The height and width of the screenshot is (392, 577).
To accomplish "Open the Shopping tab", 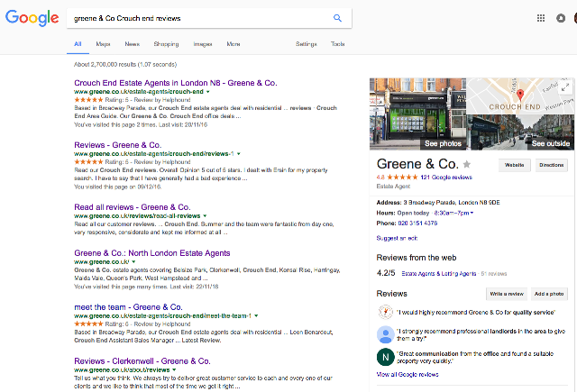I will coord(166,44).
